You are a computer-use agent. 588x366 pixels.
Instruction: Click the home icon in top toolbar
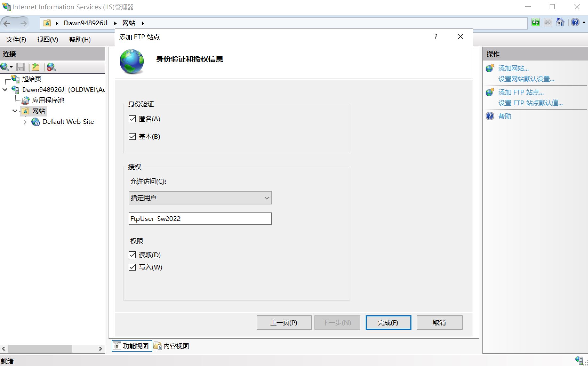point(560,22)
